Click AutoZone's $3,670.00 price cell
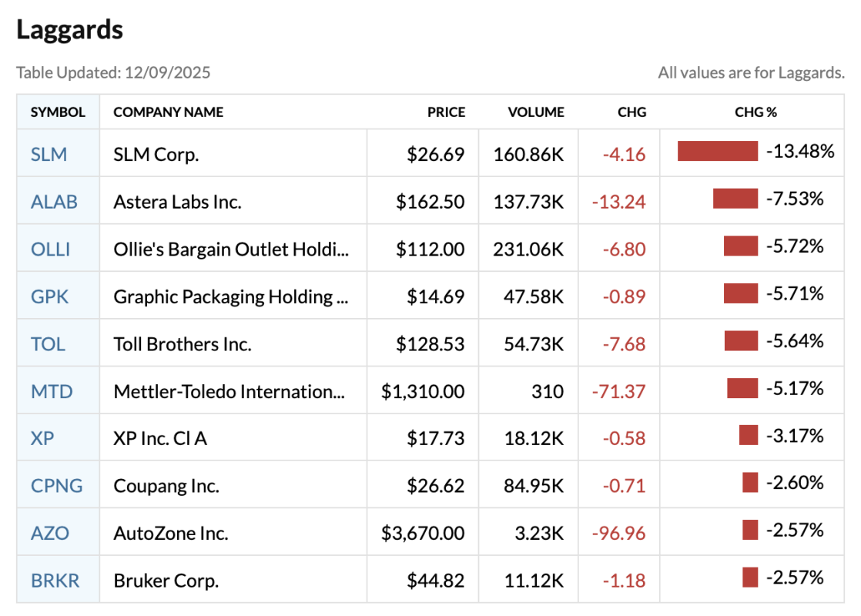Image resolution: width=861 pixels, height=616 pixels. click(423, 533)
